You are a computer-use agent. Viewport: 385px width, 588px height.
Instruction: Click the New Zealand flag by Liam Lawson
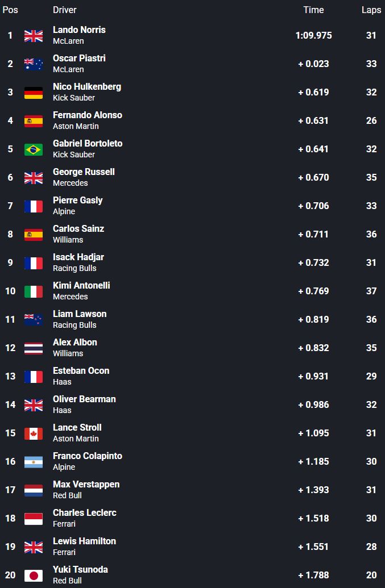pyautogui.click(x=34, y=320)
